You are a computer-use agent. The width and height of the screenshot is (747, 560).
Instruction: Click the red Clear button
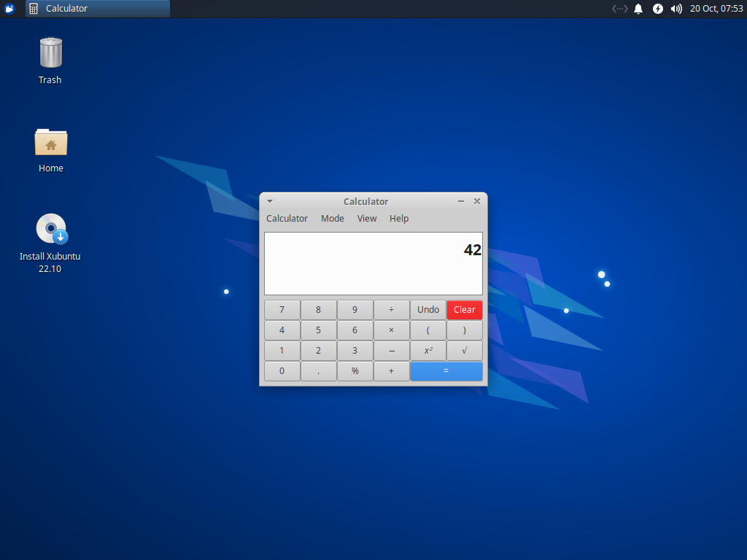coord(465,309)
